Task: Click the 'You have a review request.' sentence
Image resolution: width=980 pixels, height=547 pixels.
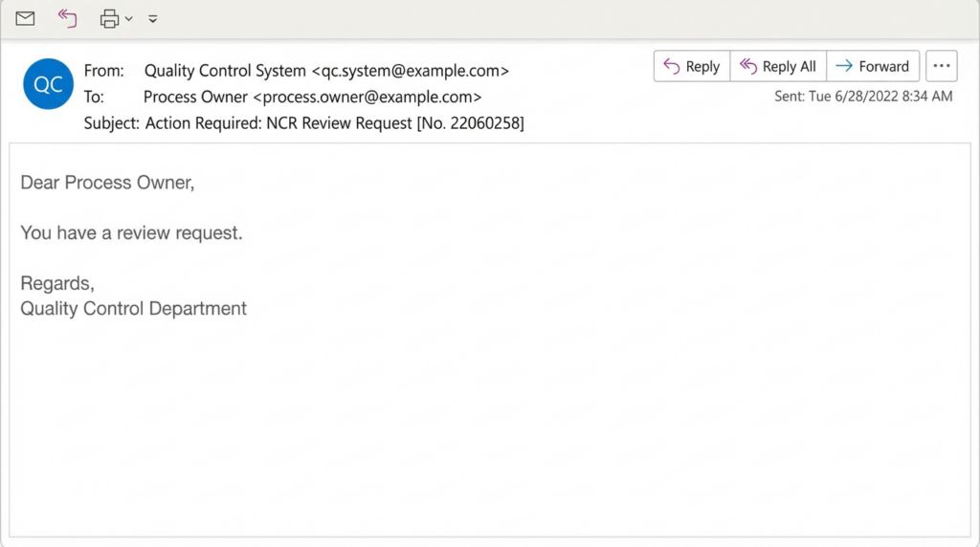Action: coord(131,232)
